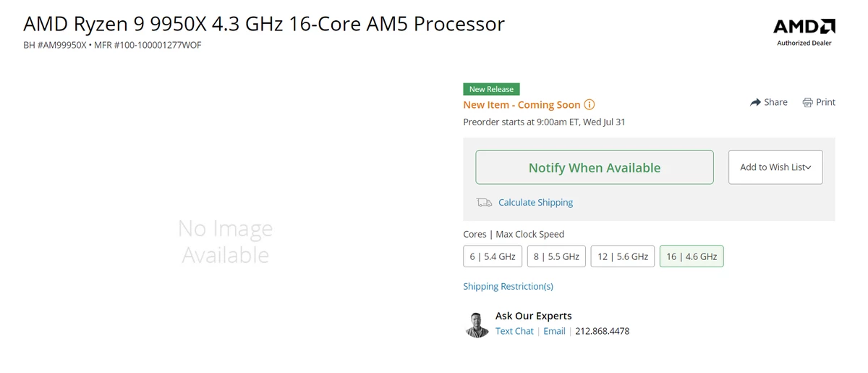
Task: Click the Email experts link
Action: point(554,331)
